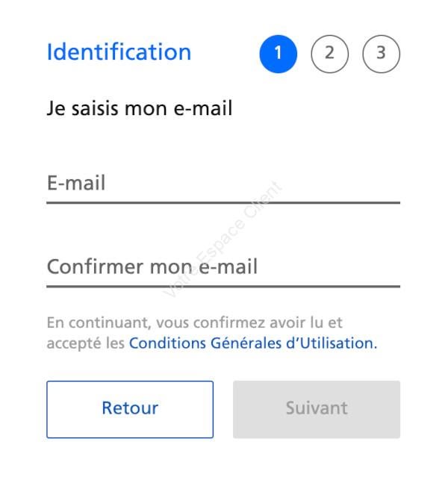Click the "E-mail" placeholder label

pos(76,184)
